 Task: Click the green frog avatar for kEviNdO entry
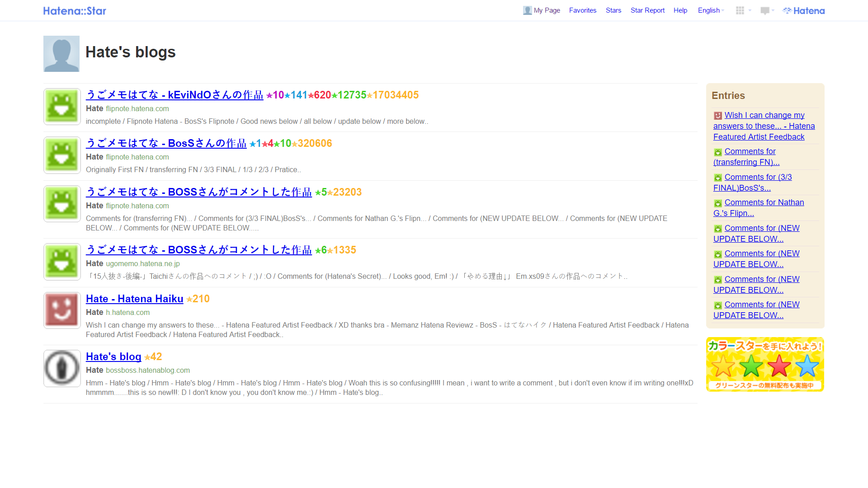pos(61,106)
